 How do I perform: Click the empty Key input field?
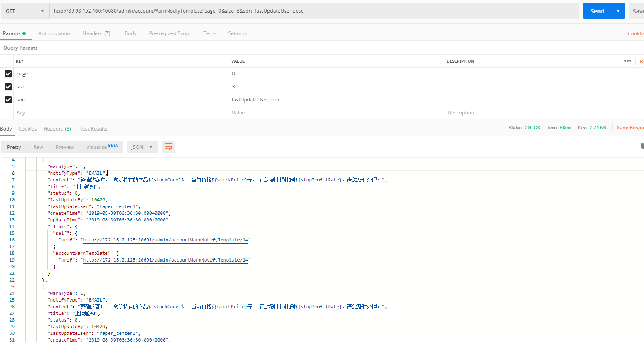(x=121, y=113)
